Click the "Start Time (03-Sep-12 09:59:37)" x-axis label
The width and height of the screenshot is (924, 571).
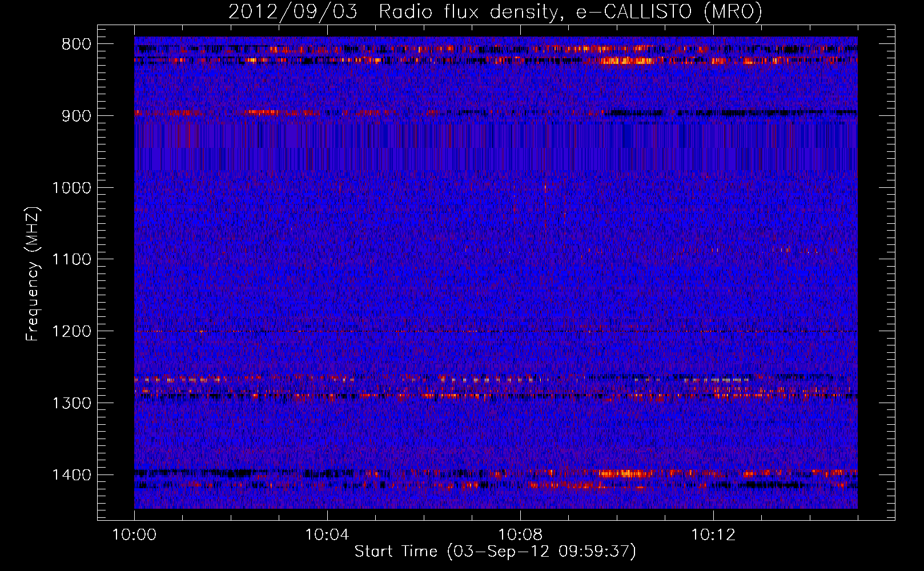pyautogui.click(x=495, y=552)
